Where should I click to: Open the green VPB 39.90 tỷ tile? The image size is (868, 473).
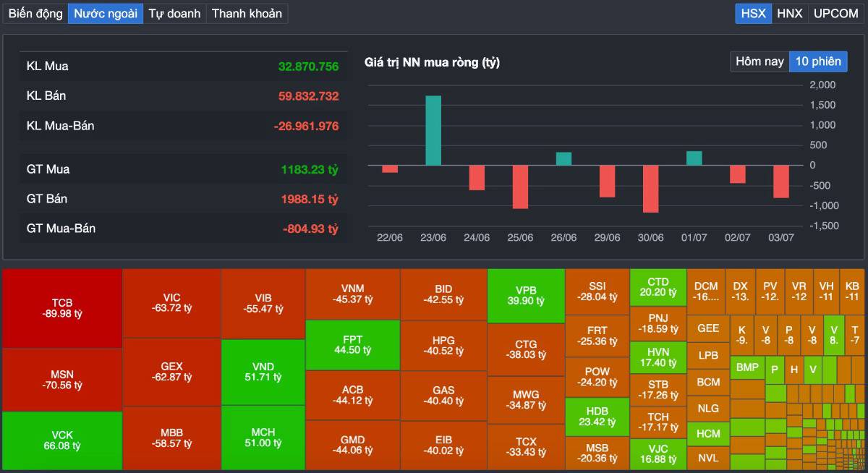tap(526, 296)
